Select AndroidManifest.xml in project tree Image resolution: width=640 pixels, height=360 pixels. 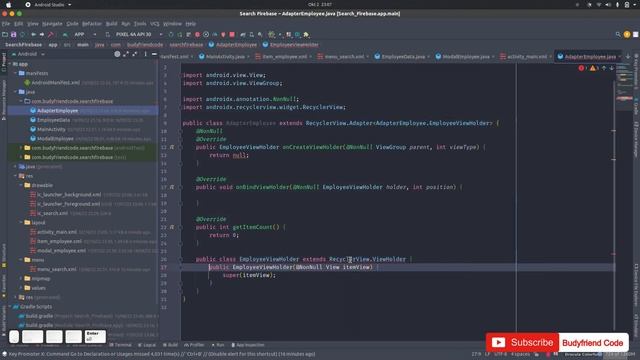(56, 82)
